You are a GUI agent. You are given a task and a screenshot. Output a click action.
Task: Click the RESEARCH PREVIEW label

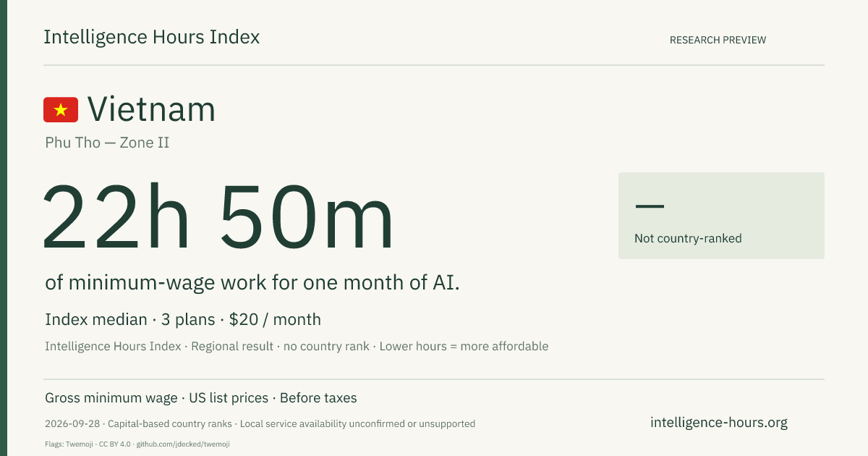718,40
